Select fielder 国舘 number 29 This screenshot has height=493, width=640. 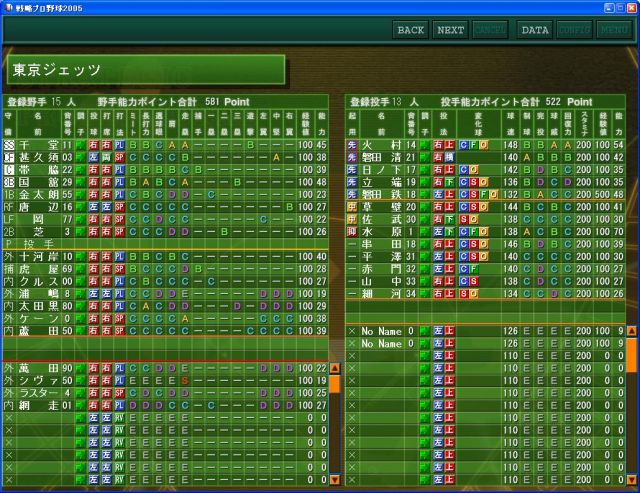tap(165, 182)
